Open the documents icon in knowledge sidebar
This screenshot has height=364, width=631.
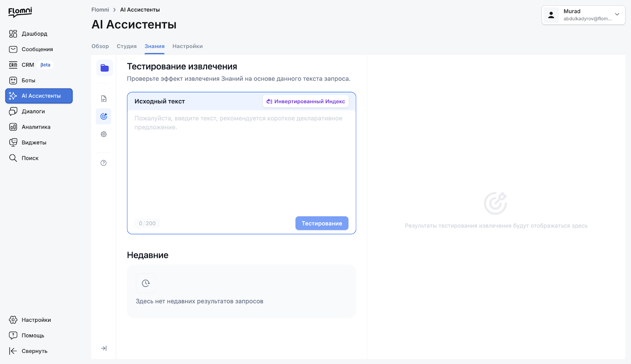tap(104, 99)
